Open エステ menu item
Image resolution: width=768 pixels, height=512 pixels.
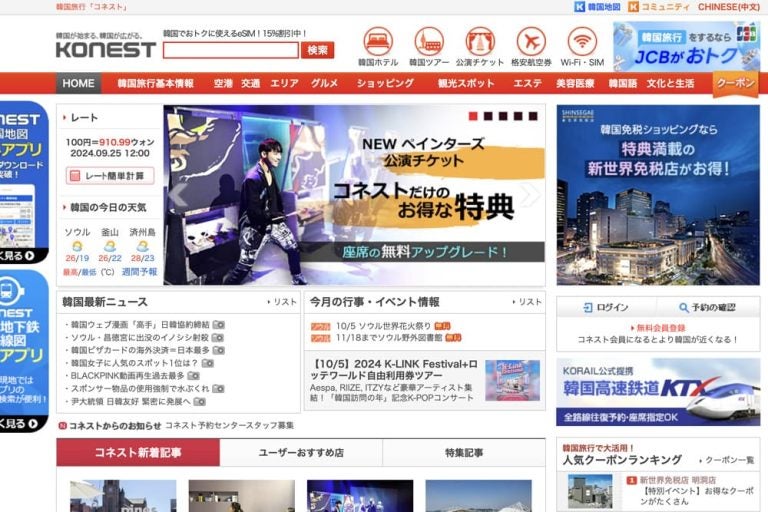(528, 83)
